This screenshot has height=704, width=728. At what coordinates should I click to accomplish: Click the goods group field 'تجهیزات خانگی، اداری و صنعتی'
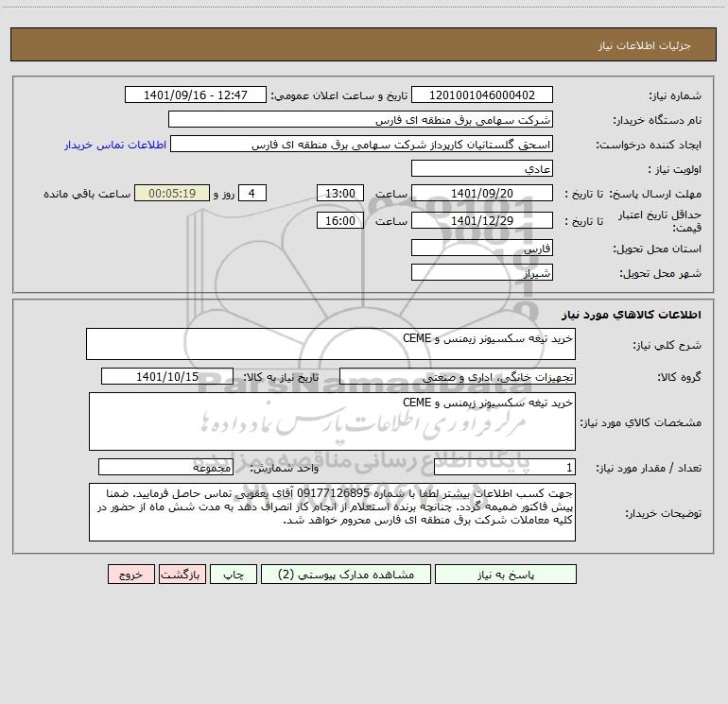tap(458, 376)
